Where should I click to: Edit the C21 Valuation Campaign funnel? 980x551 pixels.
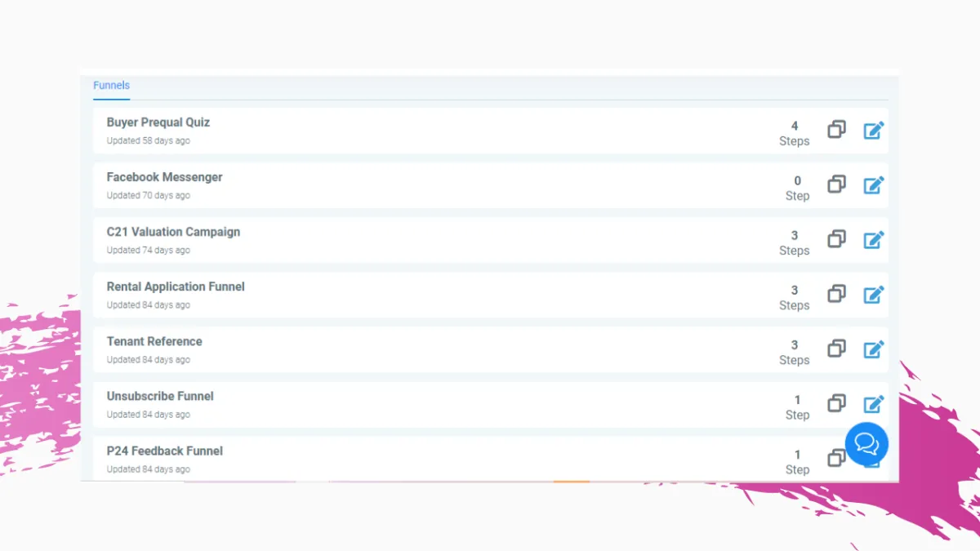874,239
